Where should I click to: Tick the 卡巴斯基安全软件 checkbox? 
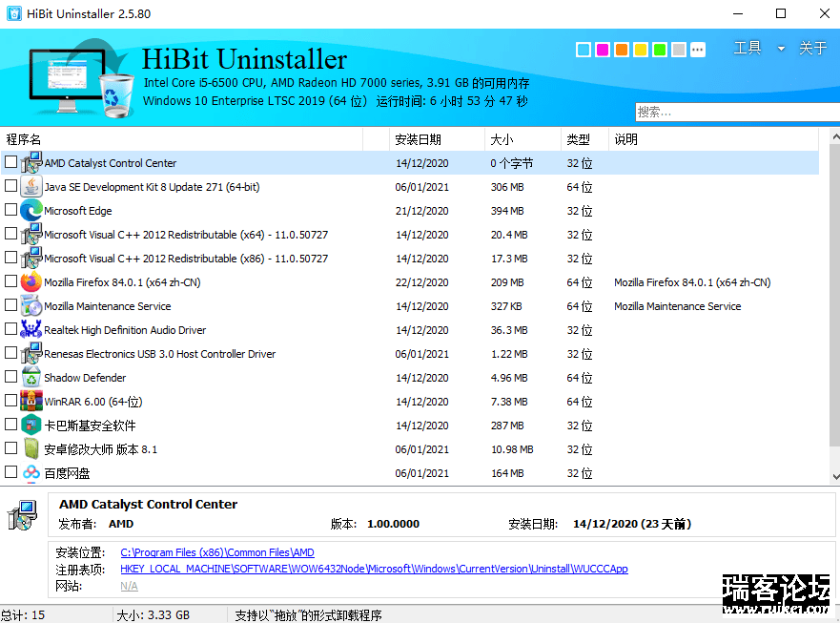click(10, 425)
